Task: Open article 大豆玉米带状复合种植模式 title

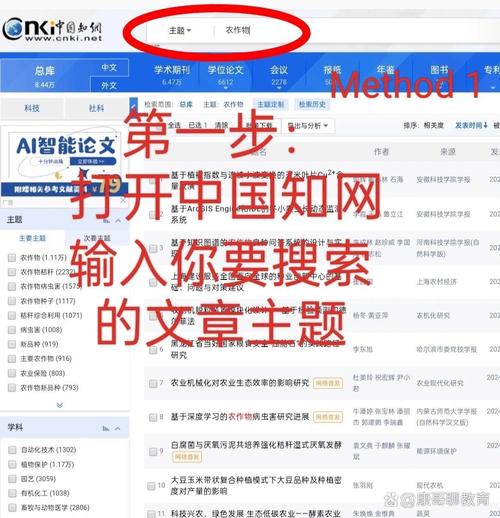Action: coord(256,485)
